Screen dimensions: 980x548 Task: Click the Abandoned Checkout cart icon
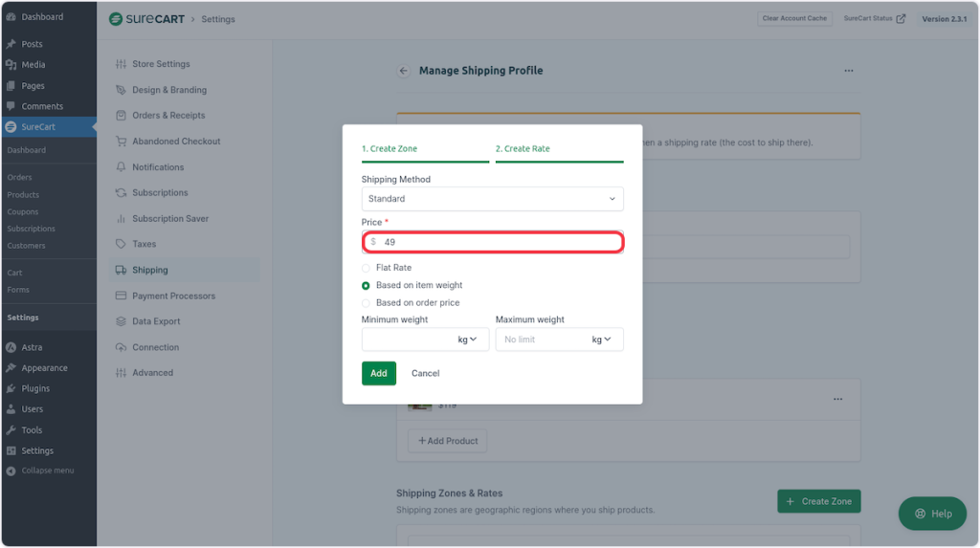(121, 142)
